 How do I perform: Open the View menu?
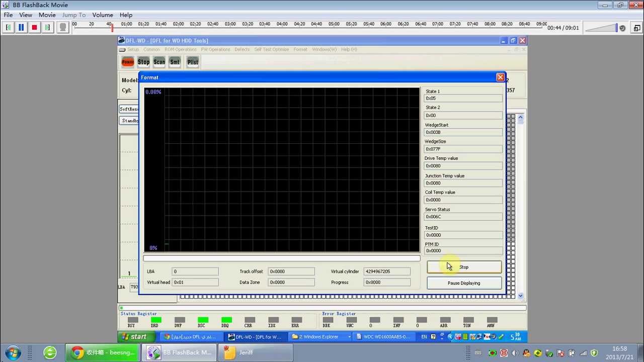(26, 15)
